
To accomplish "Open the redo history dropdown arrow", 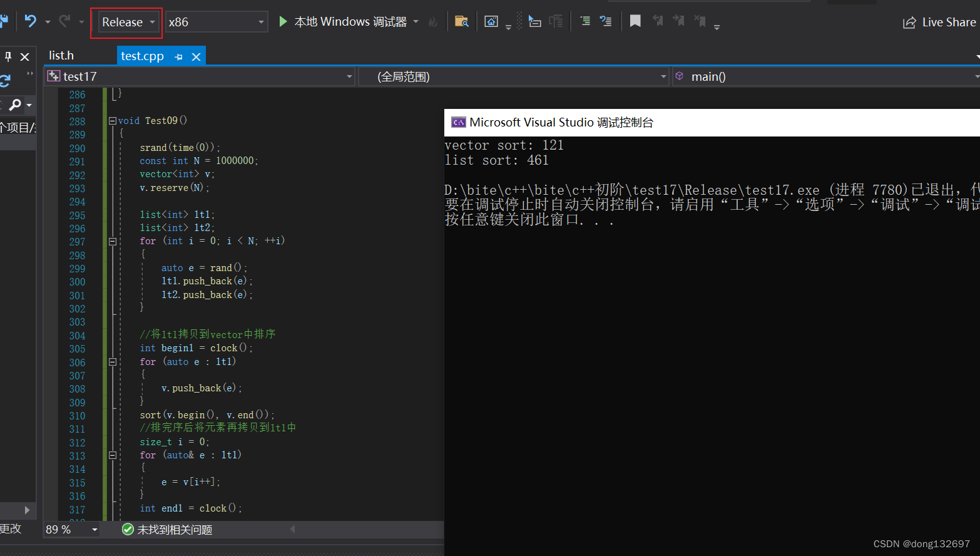I will 81,22.
